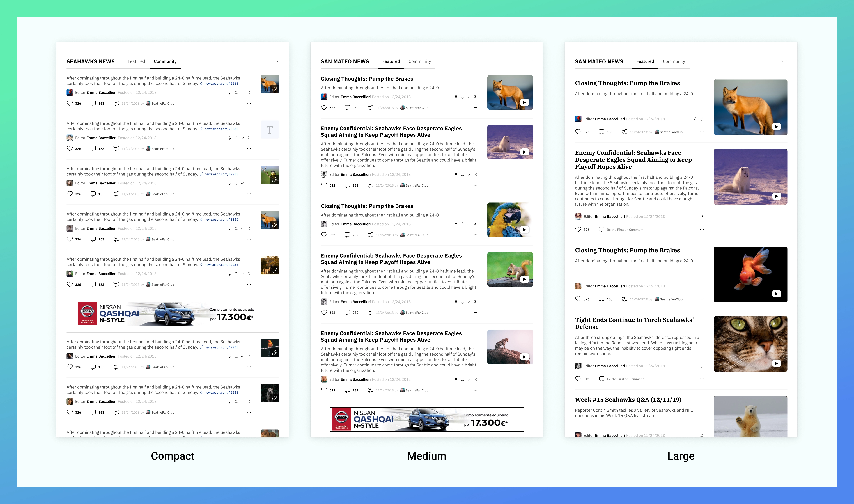Click Be the First on Comment

(625, 230)
